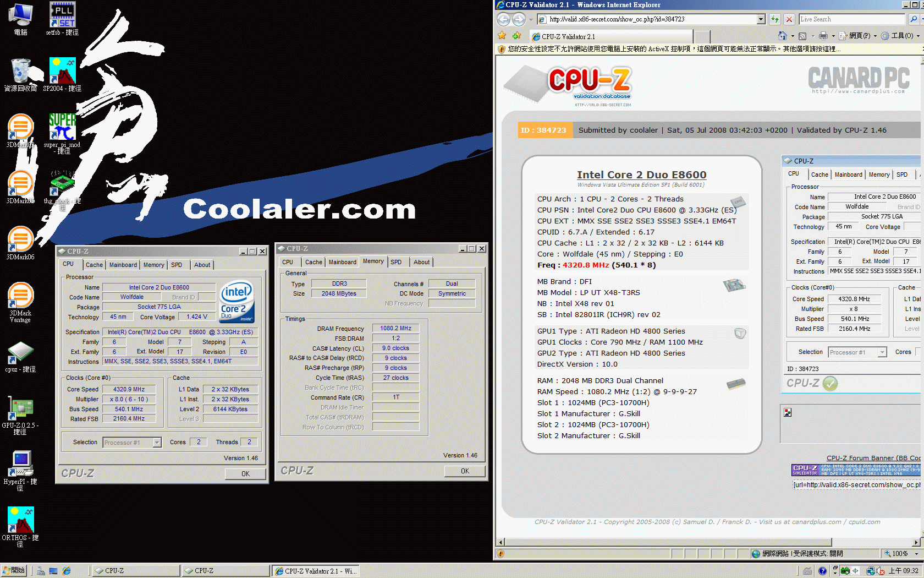Launch the SP2004 shortcut icon
Viewport: 924px width, 578px height.
pos(62,74)
